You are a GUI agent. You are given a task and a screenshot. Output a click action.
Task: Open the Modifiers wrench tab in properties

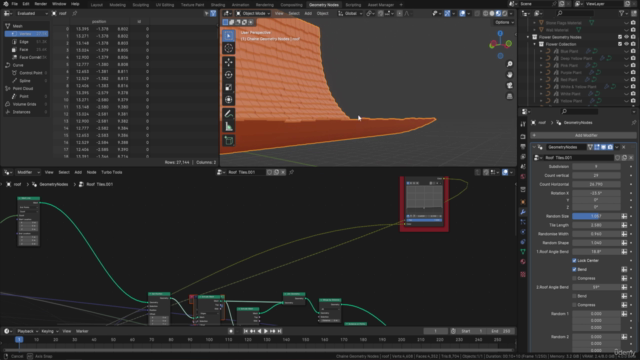[x=523, y=212]
